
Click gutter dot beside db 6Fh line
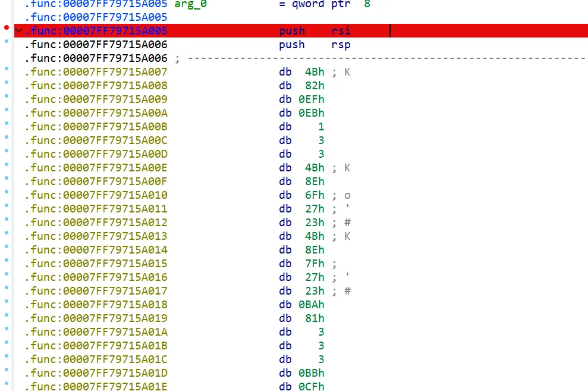pos(7,192)
